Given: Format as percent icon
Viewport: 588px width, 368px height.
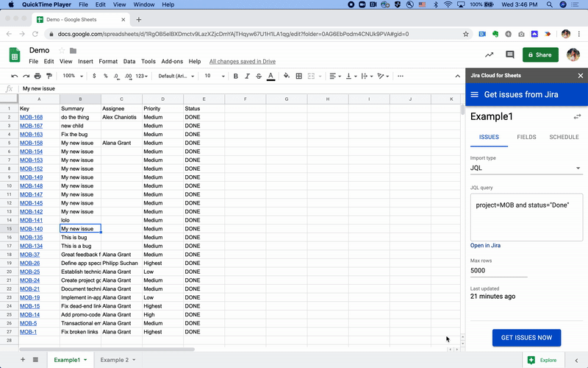Looking at the screenshot, I should (x=106, y=76).
